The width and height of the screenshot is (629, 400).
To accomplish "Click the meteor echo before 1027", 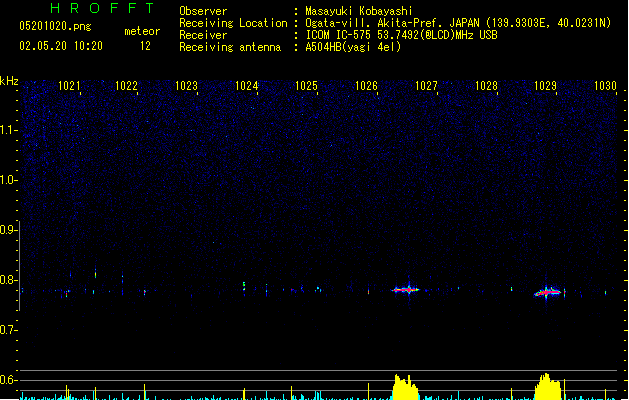I will click(x=406, y=289).
